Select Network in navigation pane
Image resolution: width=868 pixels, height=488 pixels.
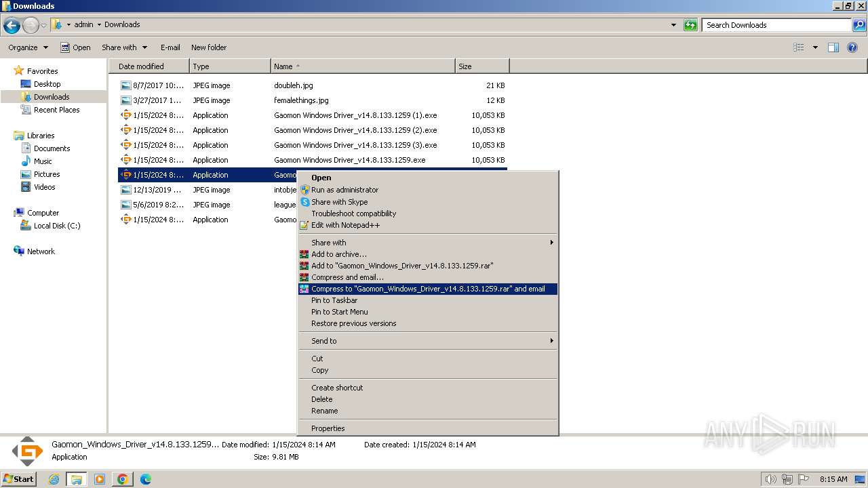pyautogui.click(x=41, y=251)
